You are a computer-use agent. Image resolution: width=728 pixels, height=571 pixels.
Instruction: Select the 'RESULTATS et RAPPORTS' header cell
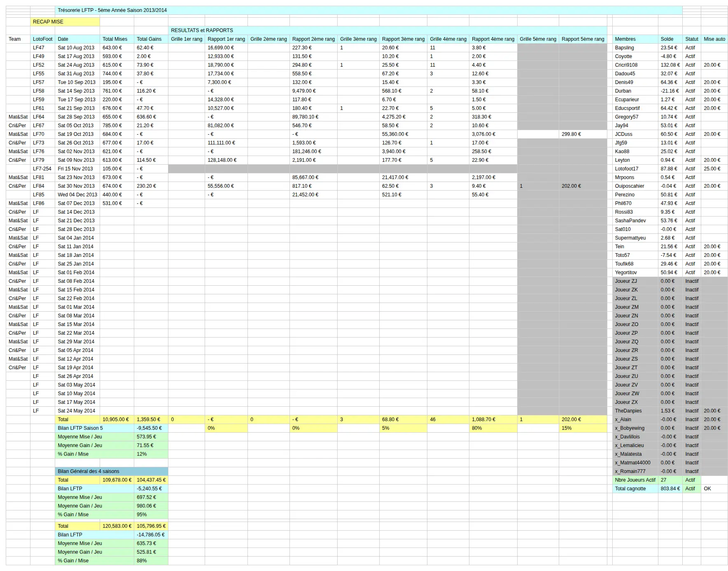point(387,30)
